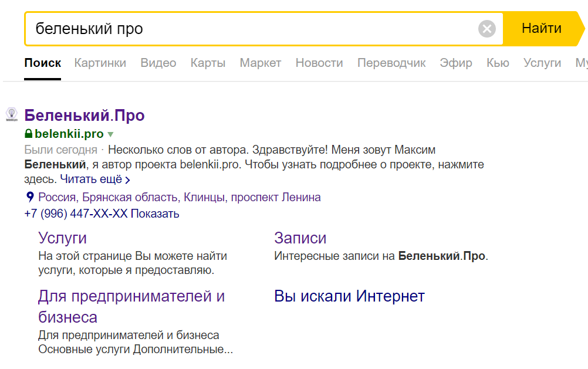Screen dimensions: 588x369
Task: Clear the search query with the X icon
Action: click(x=486, y=29)
